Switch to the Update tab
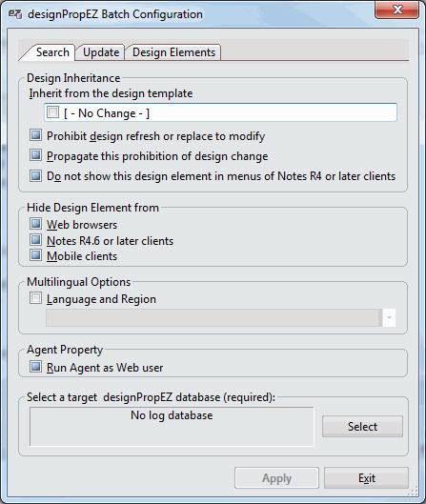This screenshot has width=426, height=504. pos(101,52)
